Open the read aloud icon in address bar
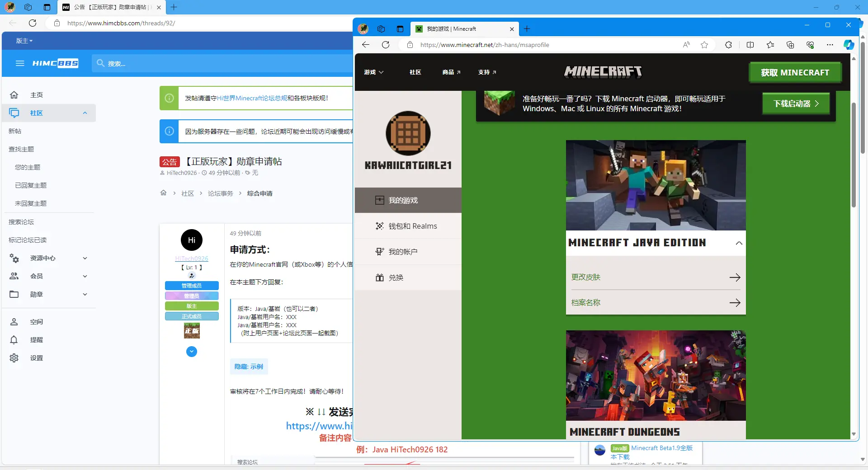Screen dimensions: 868x470 coord(686,45)
